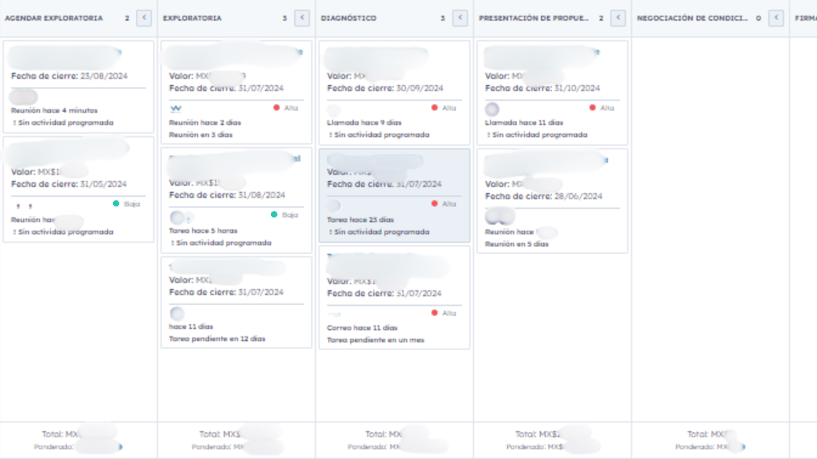Collapse the Diagnóstico column

tap(459, 18)
